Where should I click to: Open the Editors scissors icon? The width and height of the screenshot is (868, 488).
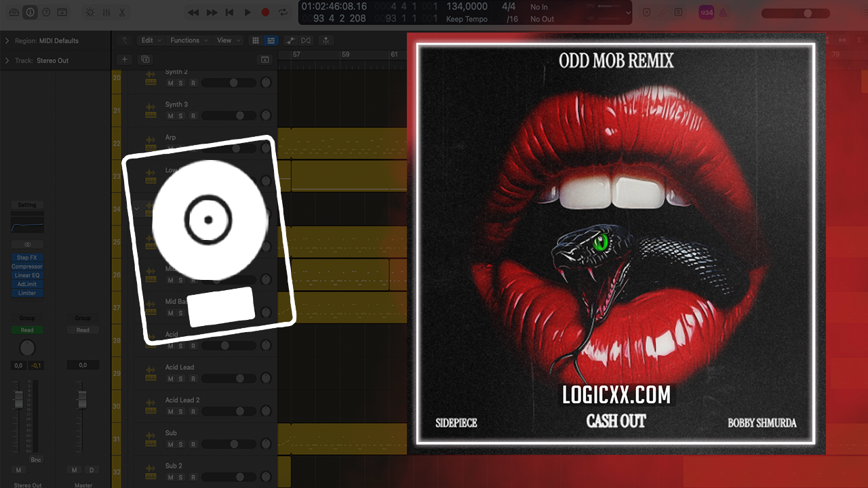pos(122,12)
